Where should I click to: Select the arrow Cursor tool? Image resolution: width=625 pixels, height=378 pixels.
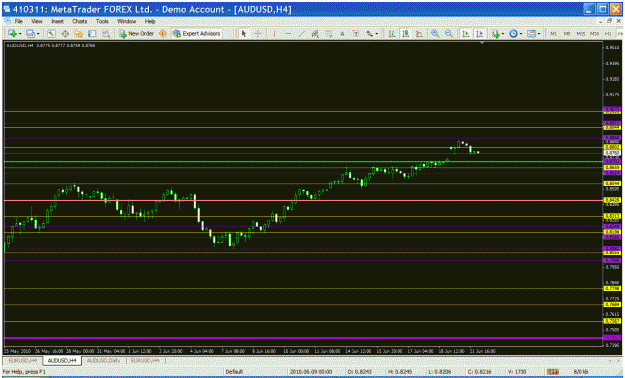[244, 34]
